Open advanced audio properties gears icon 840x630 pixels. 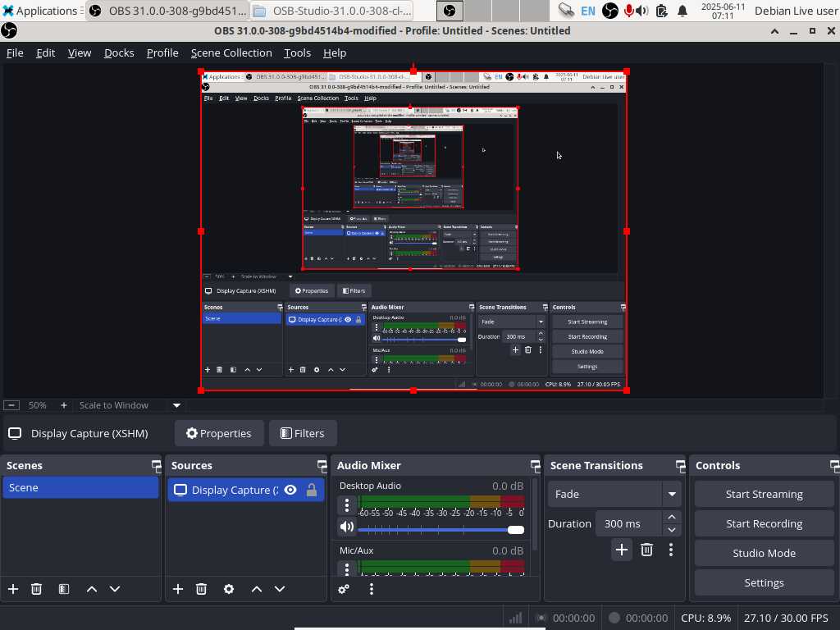coord(344,589)
